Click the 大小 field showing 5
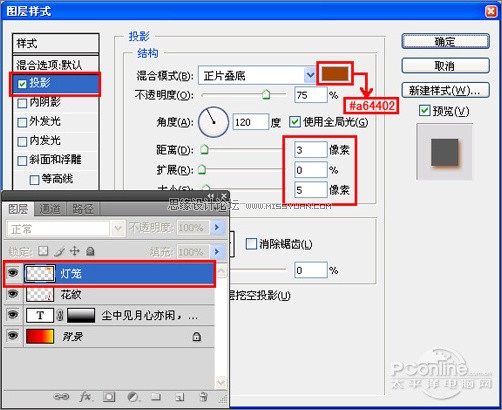 (x=311, y=190)
